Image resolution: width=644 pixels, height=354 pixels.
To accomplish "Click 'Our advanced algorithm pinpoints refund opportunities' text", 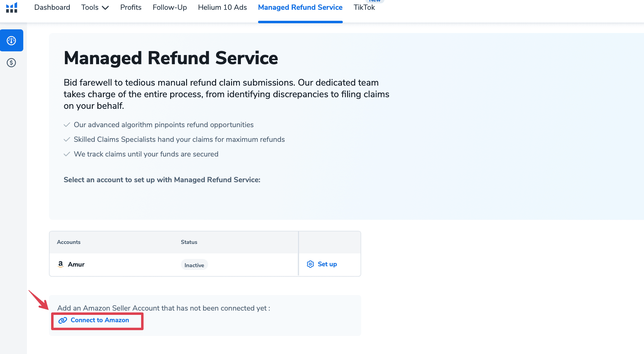I will [x=164, y=125].
